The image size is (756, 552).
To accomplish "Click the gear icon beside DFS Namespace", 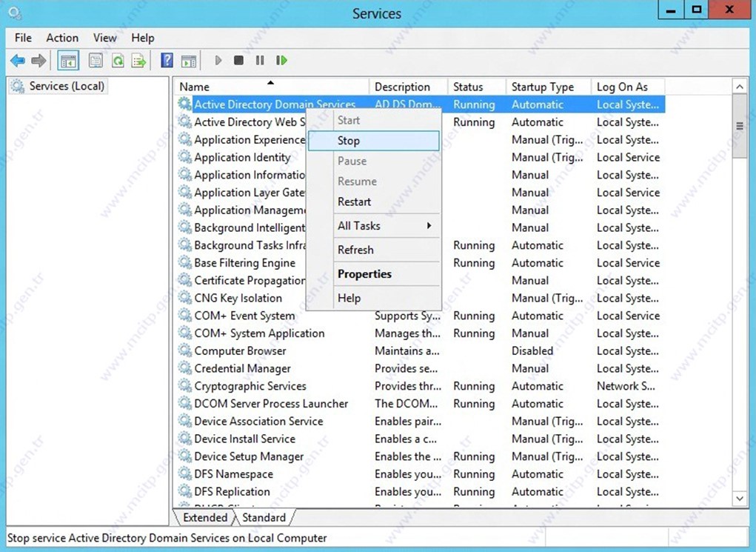I will [184, 474].
